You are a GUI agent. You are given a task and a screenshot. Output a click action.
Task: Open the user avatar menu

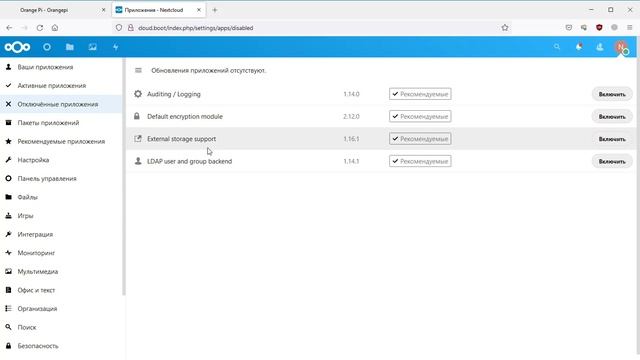click(621, 47)
